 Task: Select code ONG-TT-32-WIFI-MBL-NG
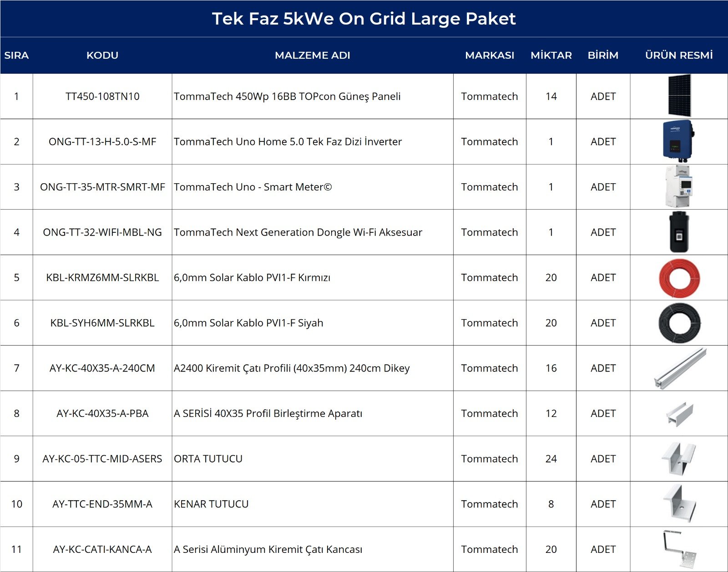(102, 232)
